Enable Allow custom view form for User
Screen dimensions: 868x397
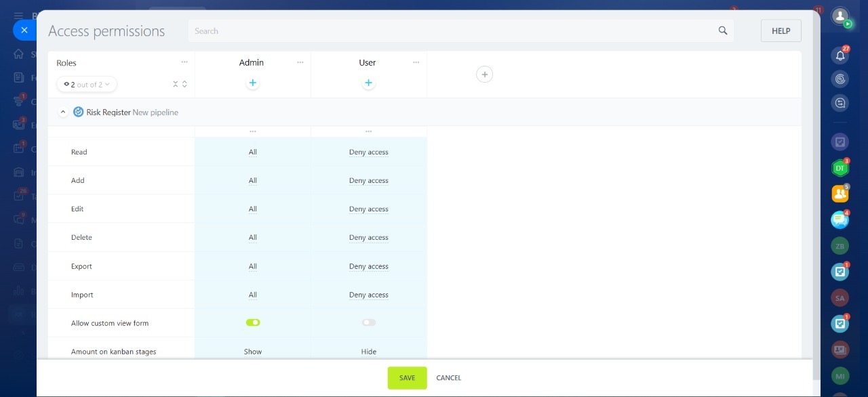369,322
